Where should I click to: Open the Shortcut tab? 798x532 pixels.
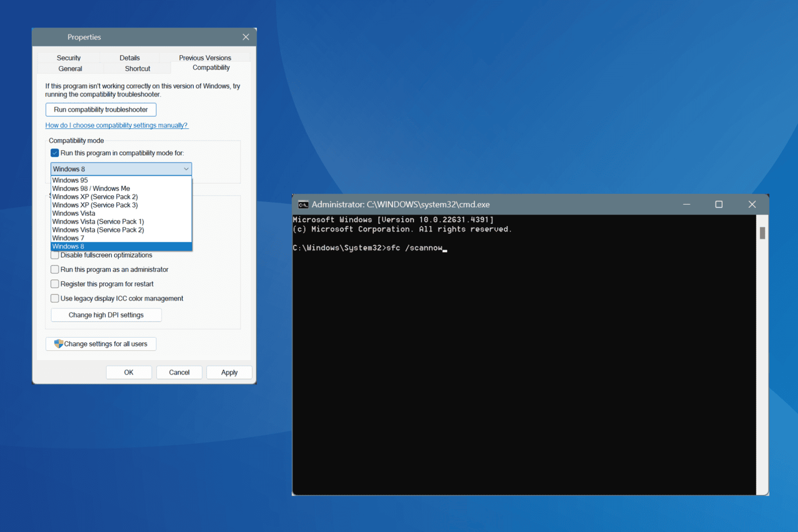tap(138, 69)
